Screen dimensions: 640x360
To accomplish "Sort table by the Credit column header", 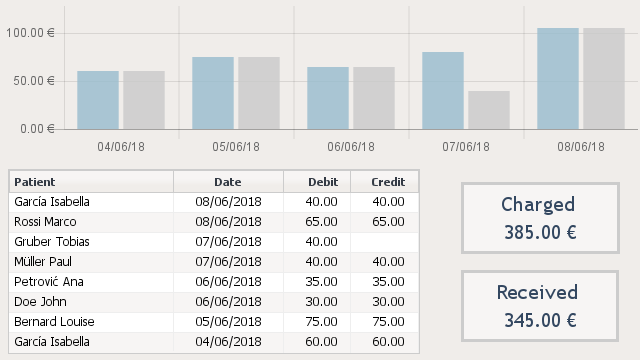I will click(x=384, y=182).
